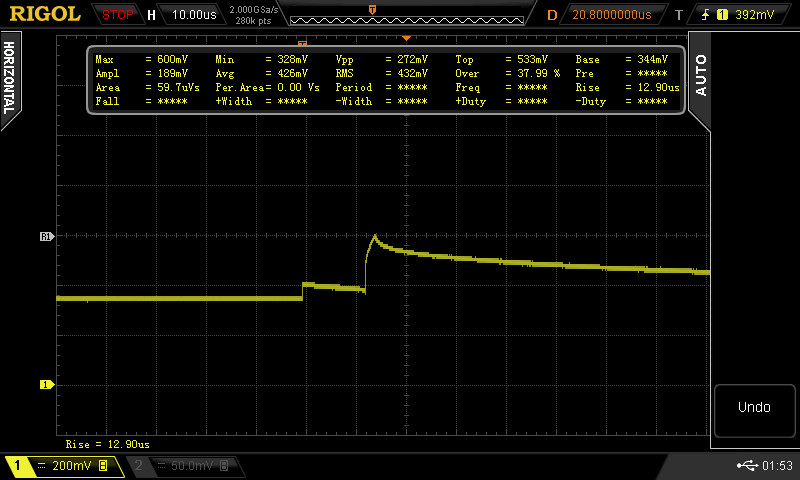
Task: Click the Rise = 12.90us readout at bottom
Action: 108,443
